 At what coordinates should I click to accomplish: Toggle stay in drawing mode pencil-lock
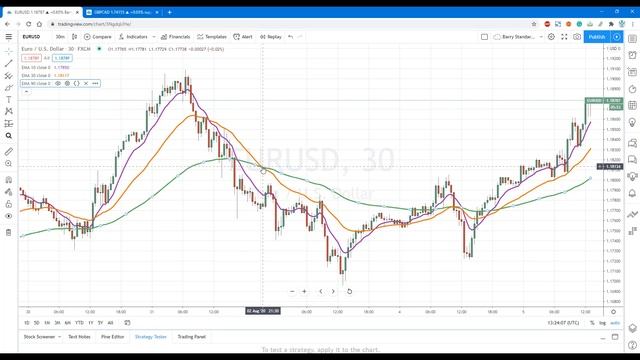[9, 192]
